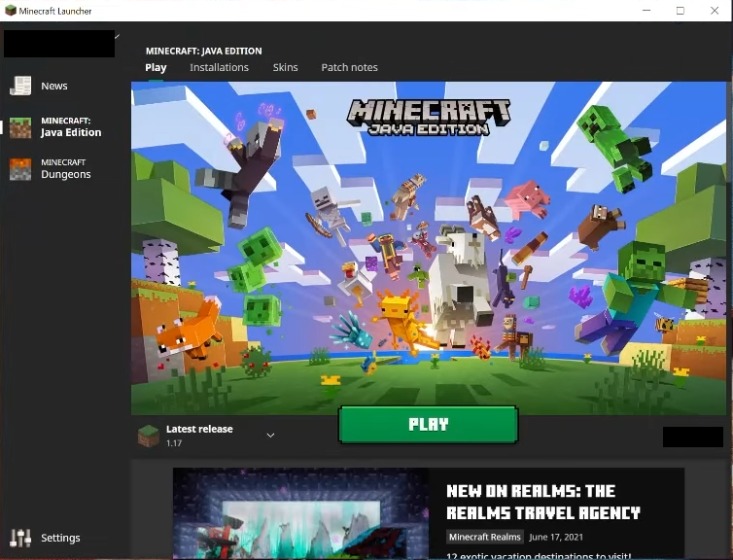Open the account dropdown arrow at top left
This screenshot has width=733, height=560.
117,37
